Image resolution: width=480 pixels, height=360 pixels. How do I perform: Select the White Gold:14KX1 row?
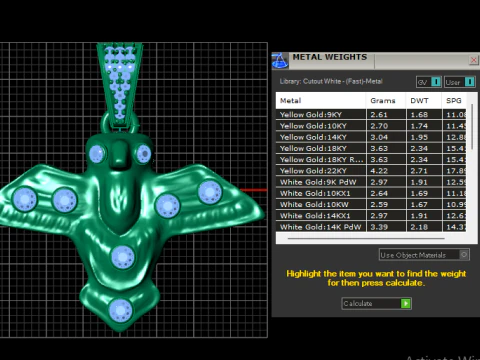(371, 216)
